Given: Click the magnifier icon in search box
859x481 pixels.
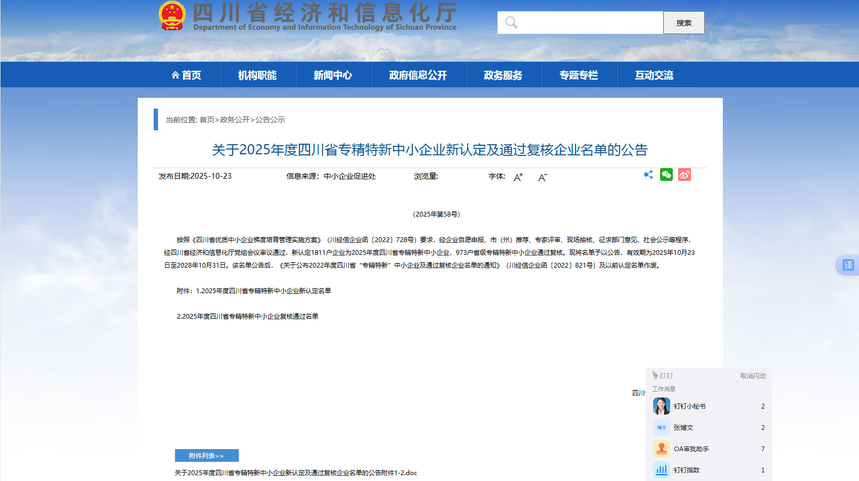Looking at the screenshot, I should click(x=511, y=22).
